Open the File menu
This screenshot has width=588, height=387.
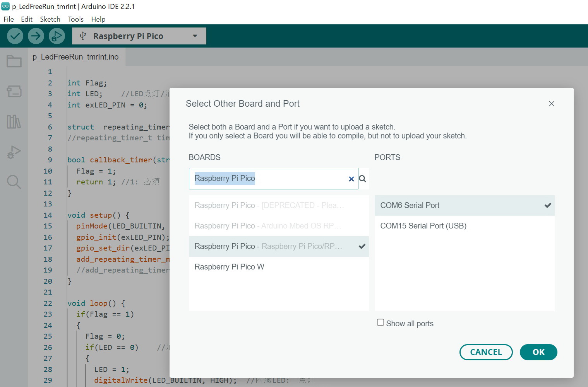coord(9,19)
